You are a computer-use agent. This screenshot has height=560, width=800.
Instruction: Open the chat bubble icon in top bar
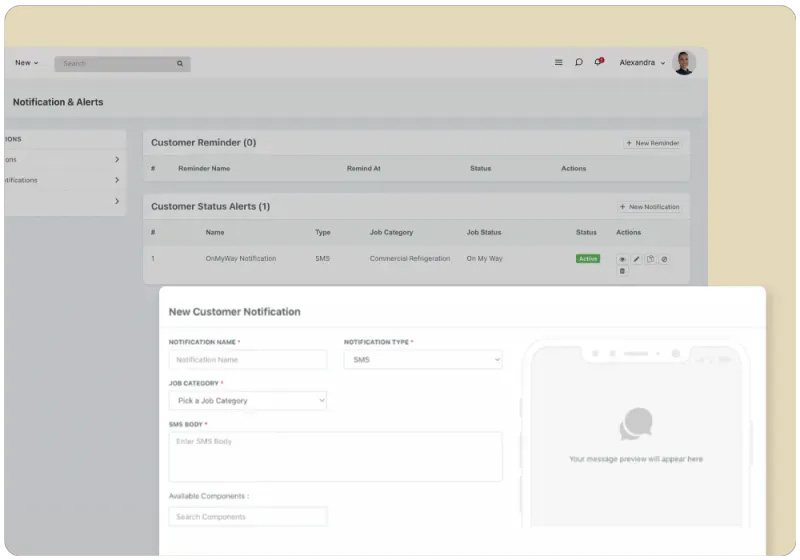tap(579, 62)
